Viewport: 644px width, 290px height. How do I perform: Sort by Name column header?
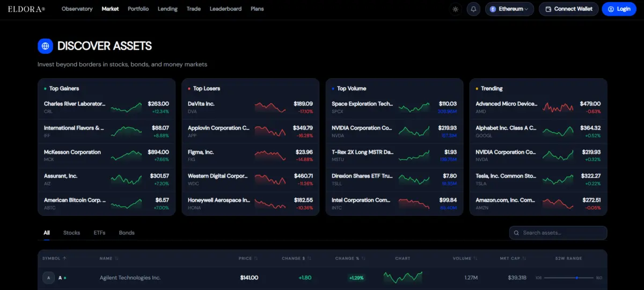[108, 258]
